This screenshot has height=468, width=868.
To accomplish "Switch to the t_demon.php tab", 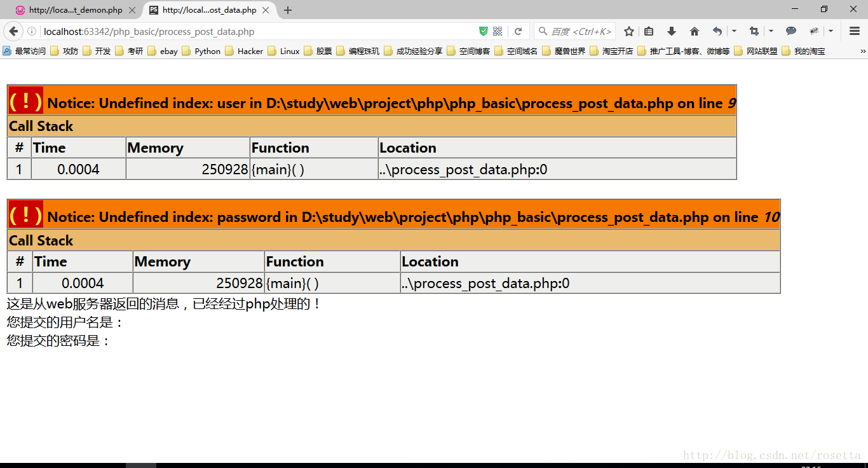I will point(75,10).
